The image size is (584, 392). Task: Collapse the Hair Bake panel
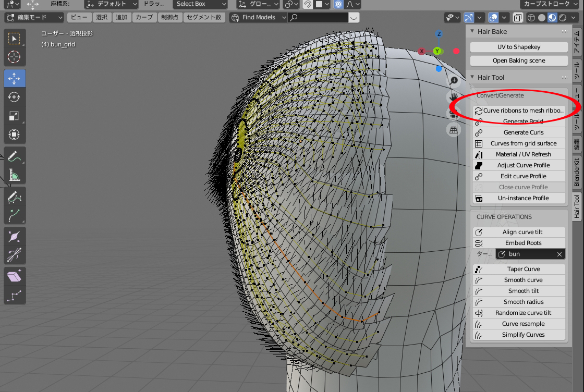473,32
